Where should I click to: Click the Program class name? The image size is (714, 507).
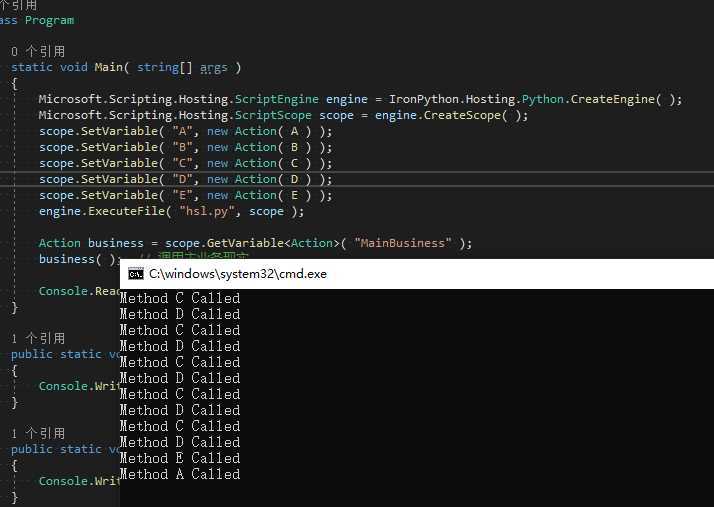pyautogui.click(x=49, y=20)
